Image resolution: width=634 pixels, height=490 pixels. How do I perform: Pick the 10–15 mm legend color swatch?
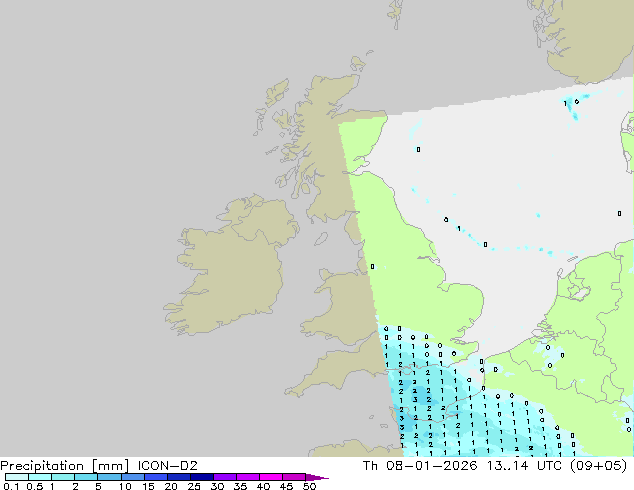tap(133, 477)
